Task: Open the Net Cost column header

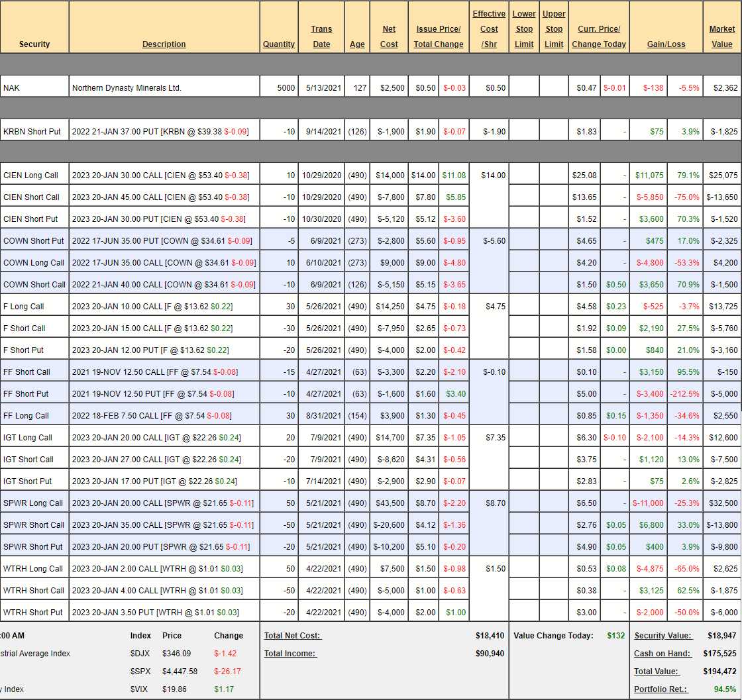Action: pyautogui.click(x=389, y=36)
